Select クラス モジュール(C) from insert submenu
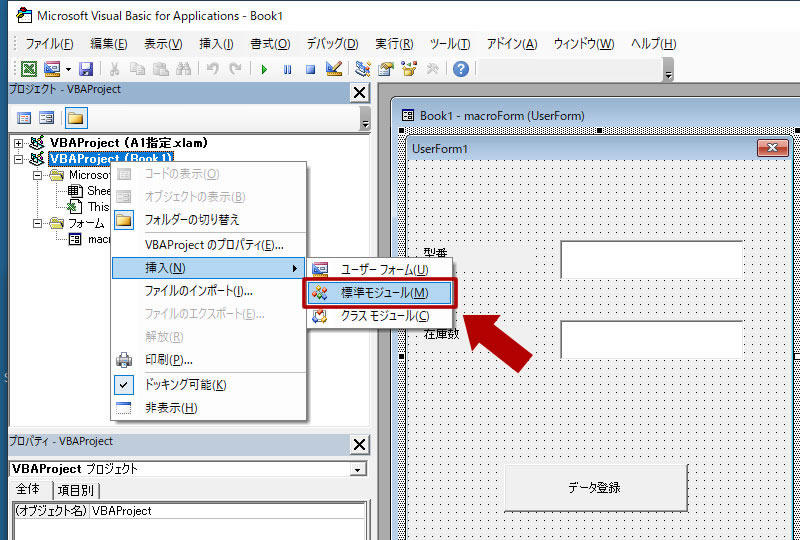800x540 pixels. [x=380, y=316]
